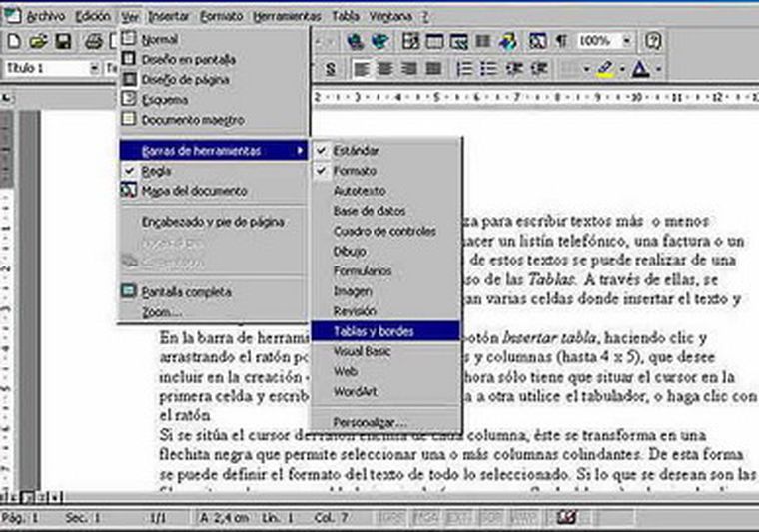The width and height of the screenshot is (759, 532).
Task: Click the tab type selector beside the ruler
Action: point(7,98)
